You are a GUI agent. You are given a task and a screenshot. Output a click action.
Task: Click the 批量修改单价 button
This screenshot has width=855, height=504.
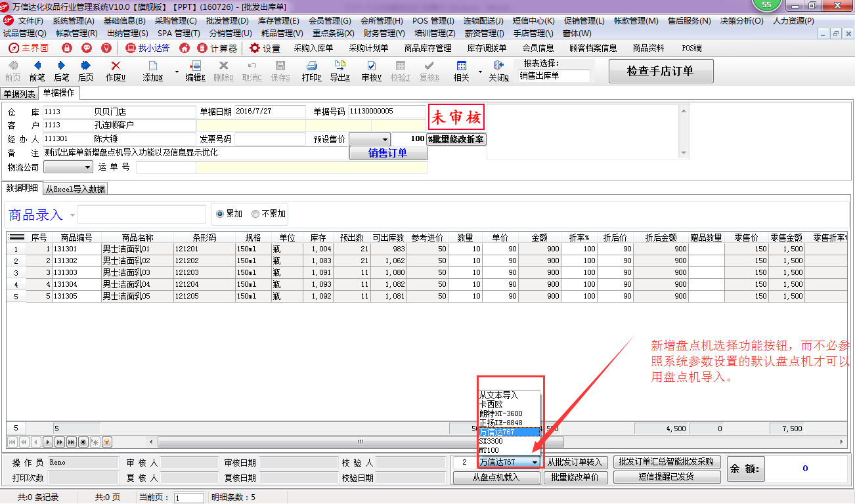point(575,477)
